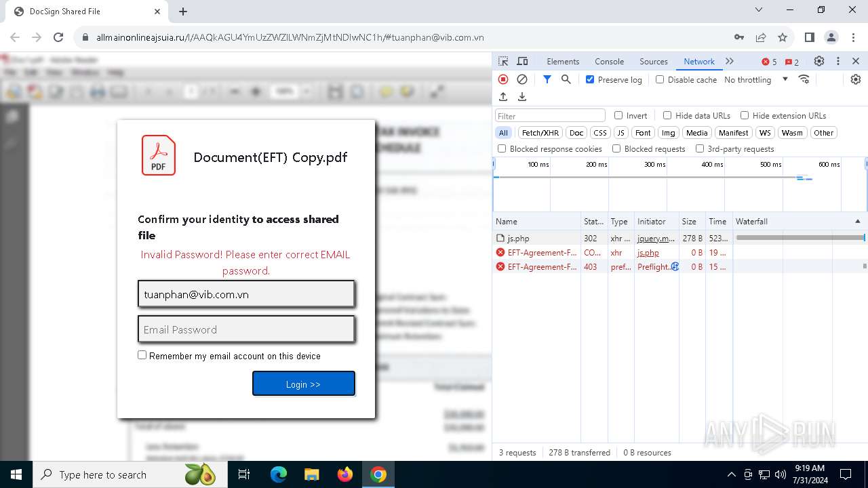
Task: Open the No throttling dropdown
Action: 756,79
